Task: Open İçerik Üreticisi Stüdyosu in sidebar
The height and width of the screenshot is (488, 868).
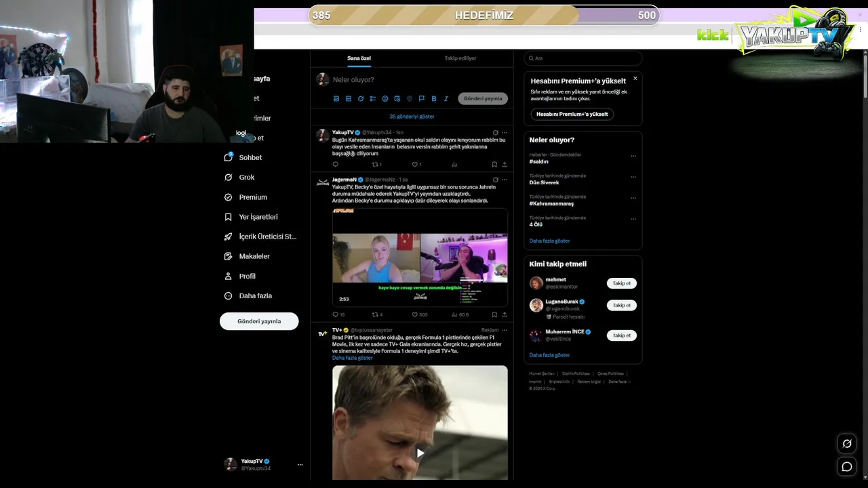Action: (260, 237)
